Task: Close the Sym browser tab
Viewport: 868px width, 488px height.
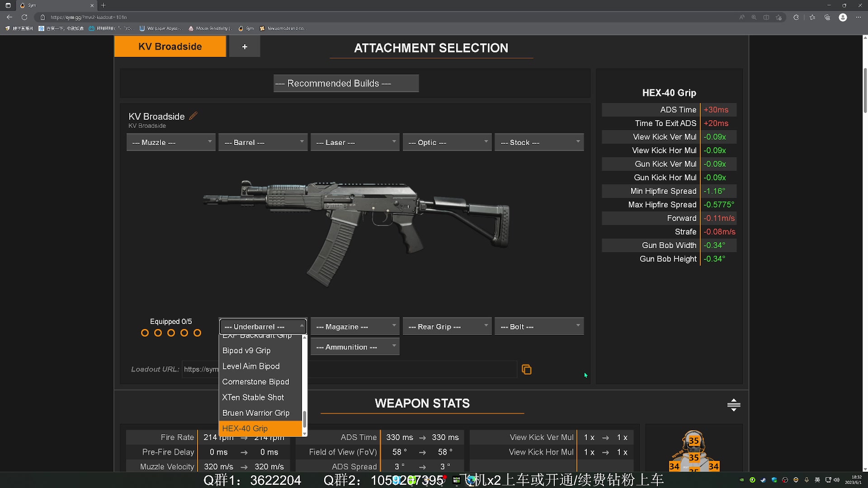Action: pos(92,5)
